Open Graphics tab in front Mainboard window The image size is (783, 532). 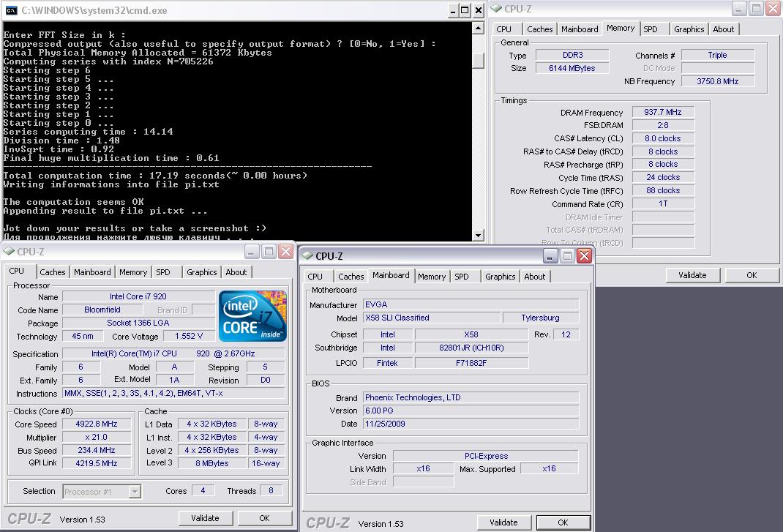point(500,277)
